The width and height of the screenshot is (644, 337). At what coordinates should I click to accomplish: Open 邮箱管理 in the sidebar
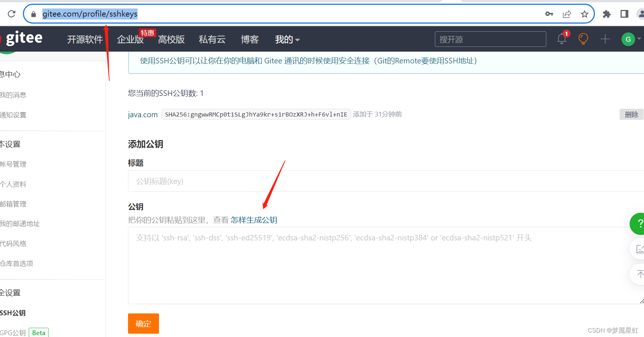pyautogui.click(x=13, y=204)
